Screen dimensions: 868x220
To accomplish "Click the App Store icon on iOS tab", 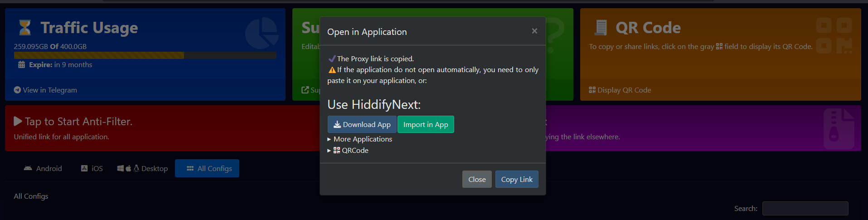I will point(84,168).
